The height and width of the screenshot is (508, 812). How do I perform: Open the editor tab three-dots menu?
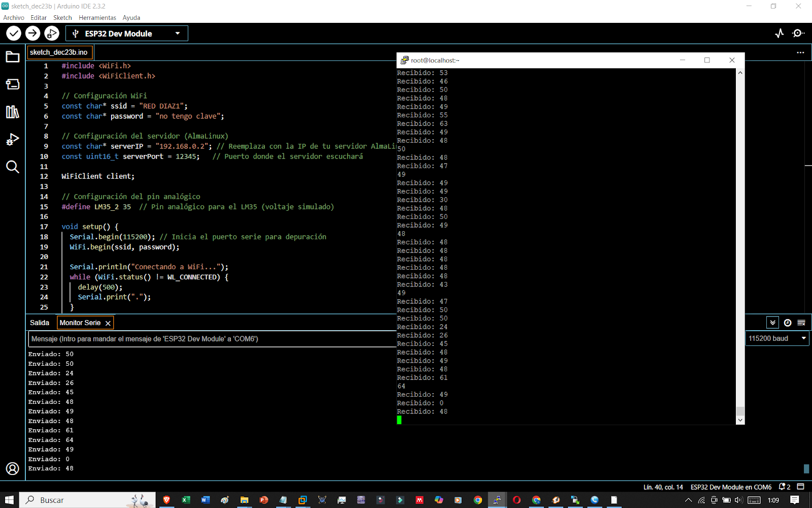coord(800,52)
